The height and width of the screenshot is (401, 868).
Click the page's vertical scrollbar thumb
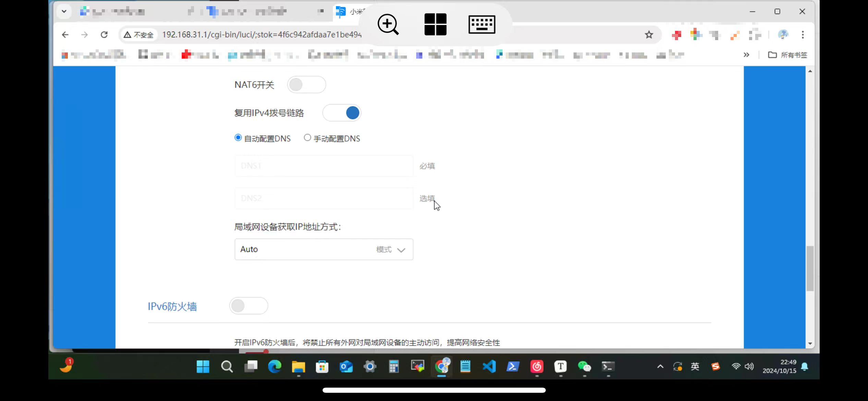coord(810,268)
